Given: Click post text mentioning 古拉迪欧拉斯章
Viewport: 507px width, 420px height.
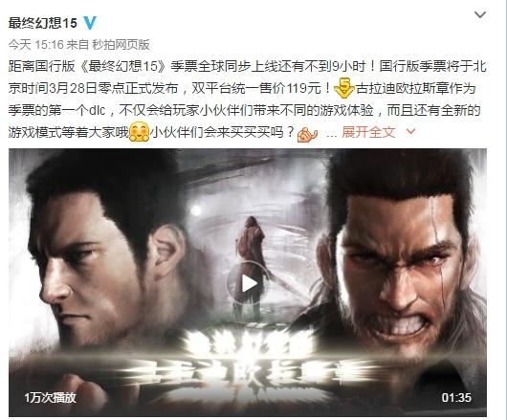Looking at the screenshot, I should pos(416,88).
